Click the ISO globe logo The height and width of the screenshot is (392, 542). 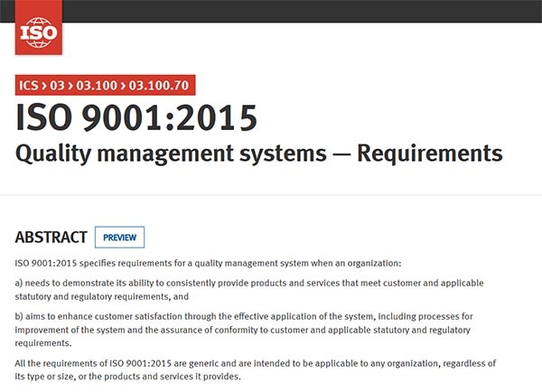39,27
